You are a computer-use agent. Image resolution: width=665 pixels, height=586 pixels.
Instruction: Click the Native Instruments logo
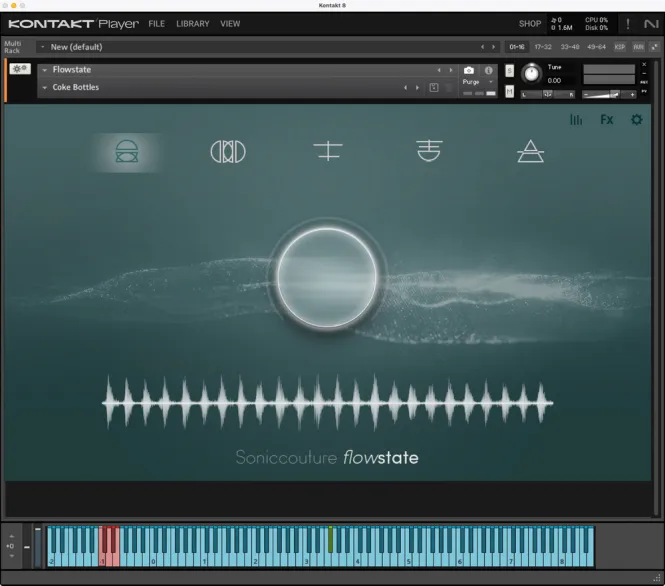tap(651, 24)
